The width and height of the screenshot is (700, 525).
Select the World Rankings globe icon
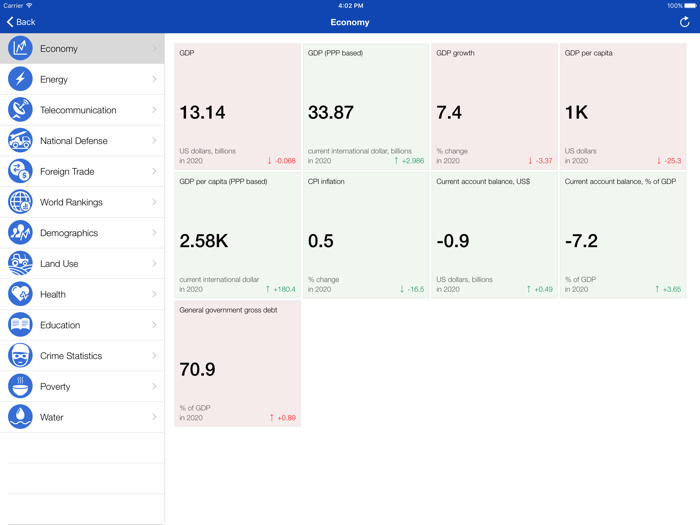20,202
